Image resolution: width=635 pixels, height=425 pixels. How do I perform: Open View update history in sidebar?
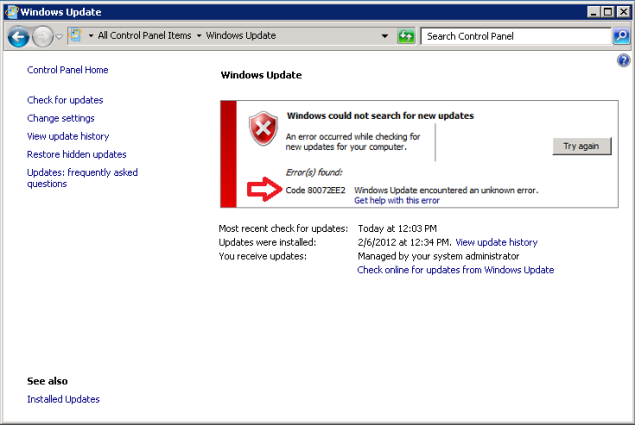(68, 136)
